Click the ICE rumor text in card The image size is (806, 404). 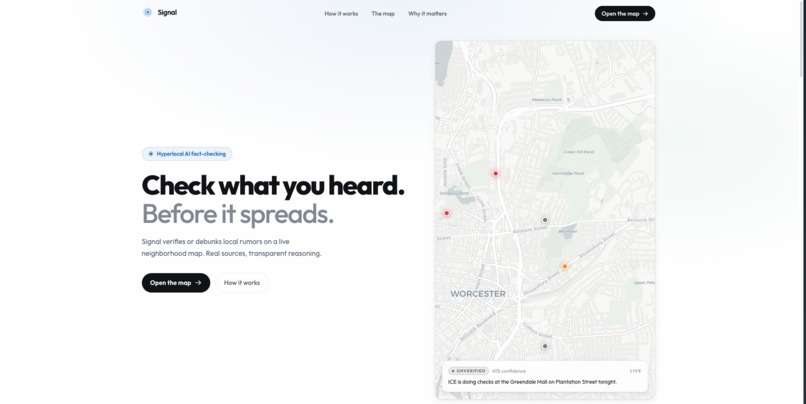tap(532, 382)
